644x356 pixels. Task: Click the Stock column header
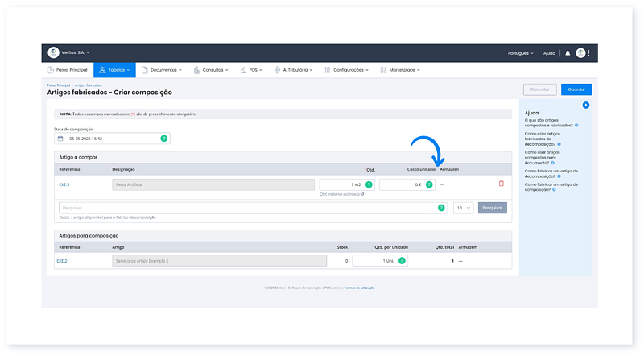pos(342,247)
